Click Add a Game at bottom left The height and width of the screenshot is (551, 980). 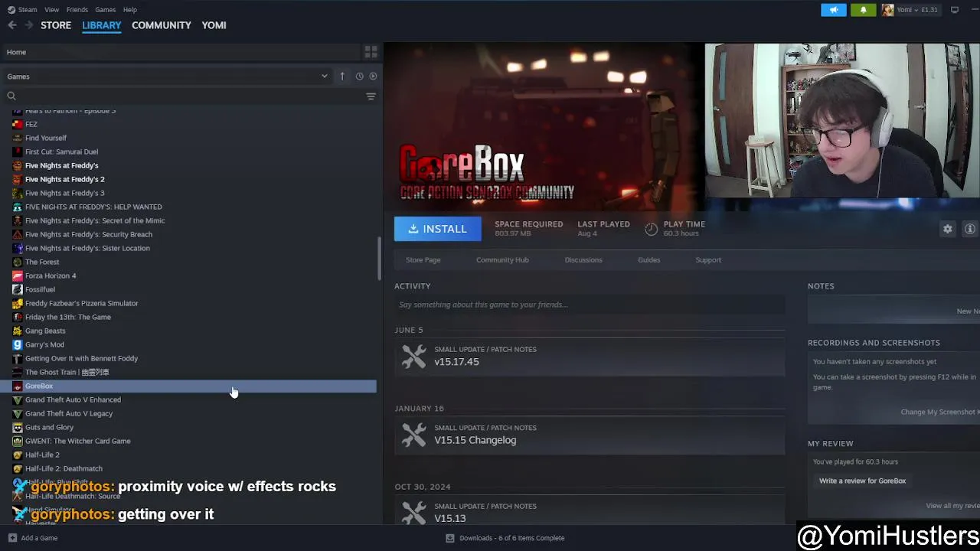point(33,538)
